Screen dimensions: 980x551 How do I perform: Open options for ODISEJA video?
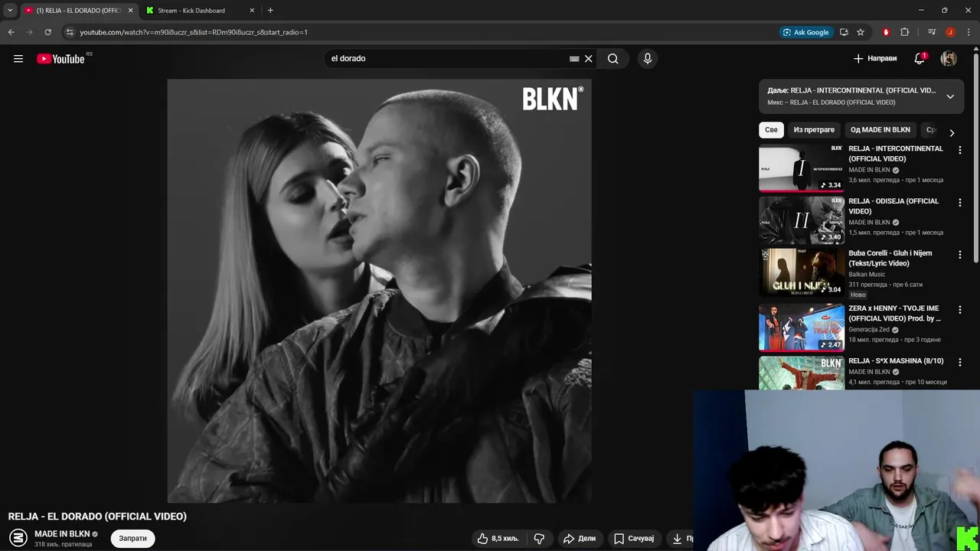click(960, 202)
